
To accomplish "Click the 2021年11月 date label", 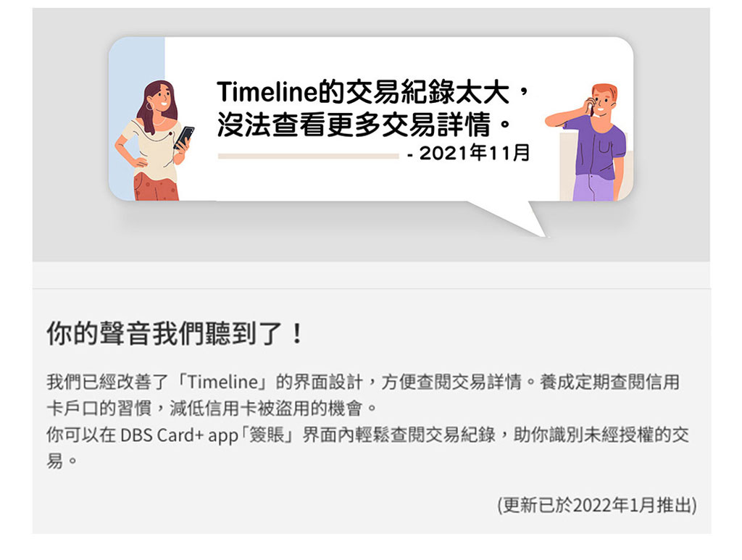I will pyautogui.click(x=469, y=153).
